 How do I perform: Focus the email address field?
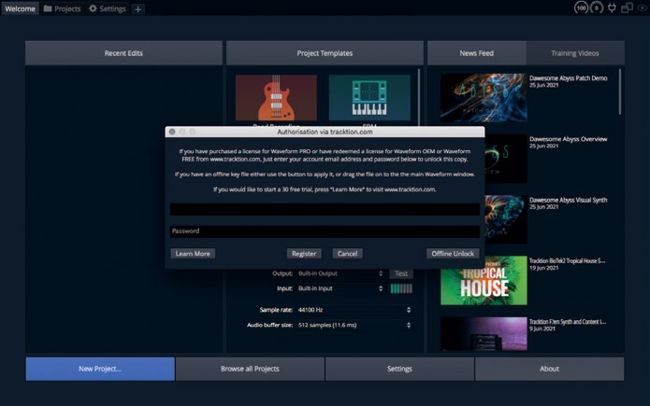325,209
